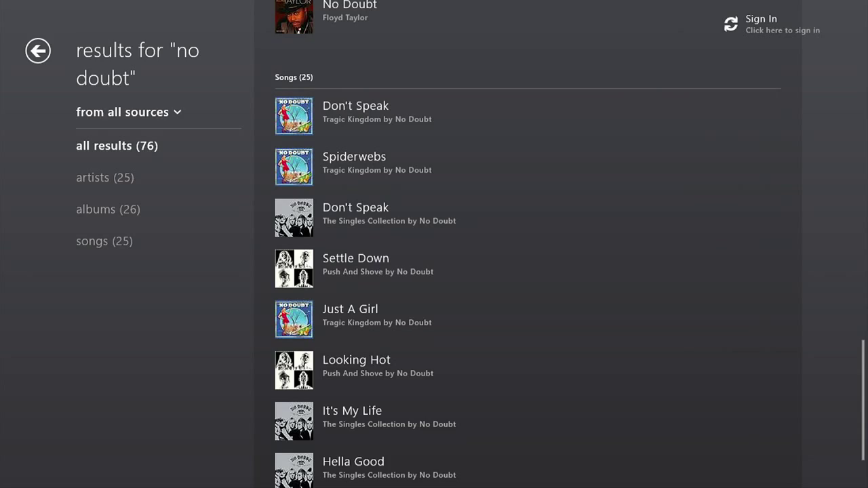868x488 pixels.
Task: Click the Settle Down album artwork
Action: (x=294, y=268)
